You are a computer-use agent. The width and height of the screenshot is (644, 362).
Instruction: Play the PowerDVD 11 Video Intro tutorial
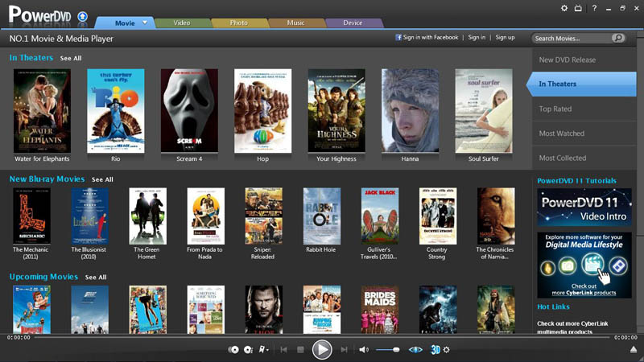click(584, 208)
